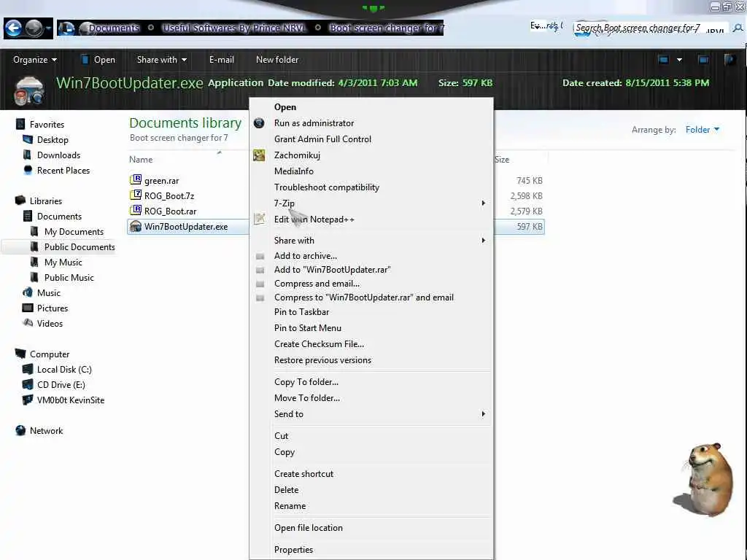Click the E-mail toolbar button
Screen dimensions: 747x560
[222, 60]
